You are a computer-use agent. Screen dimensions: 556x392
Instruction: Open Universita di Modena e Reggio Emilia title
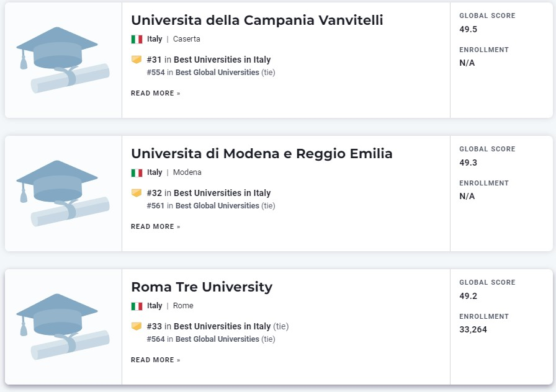pos(262,154)
